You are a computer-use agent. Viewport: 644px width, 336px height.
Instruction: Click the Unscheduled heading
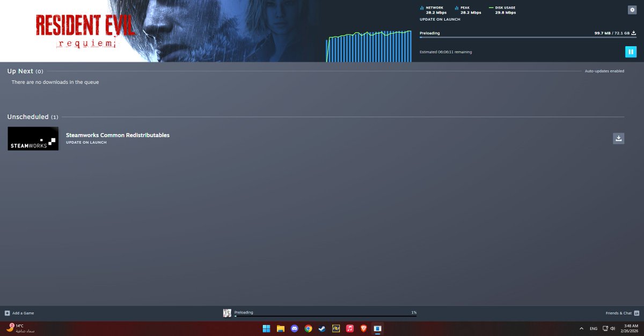point(28,117)
